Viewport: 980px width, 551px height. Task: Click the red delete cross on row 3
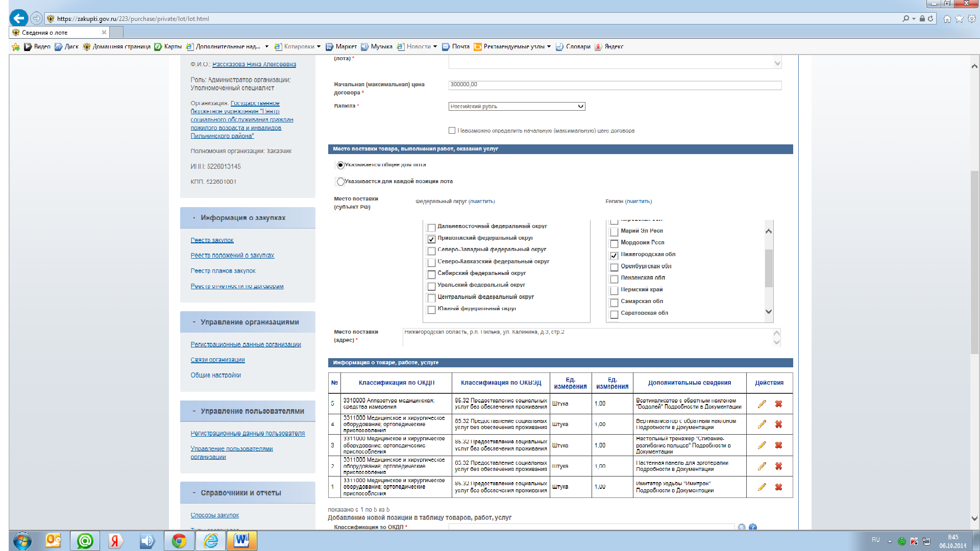coord(778,445)
